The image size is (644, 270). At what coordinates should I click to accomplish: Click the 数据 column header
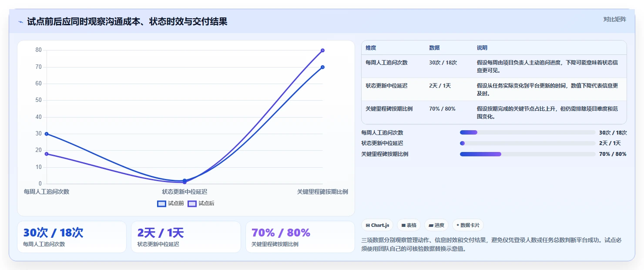click(x=434, y=47)
